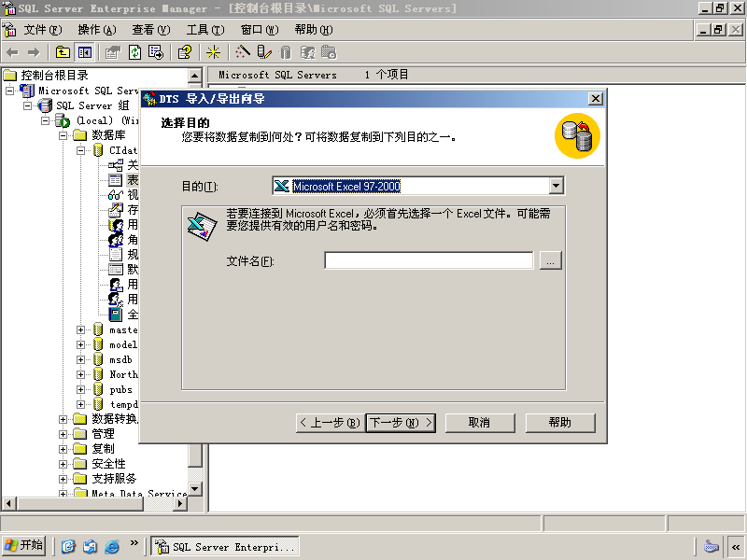Click tree pane vertical scrollbar up arrow

(x=195, y=76)
